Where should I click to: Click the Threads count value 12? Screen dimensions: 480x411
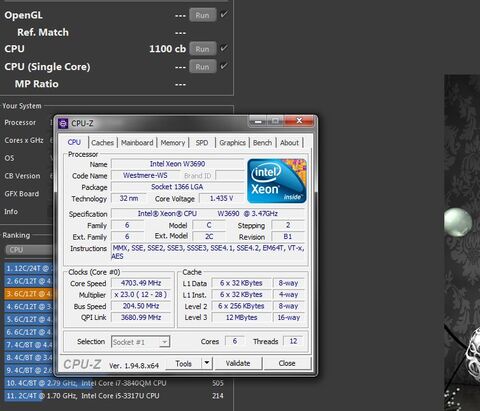293,341
